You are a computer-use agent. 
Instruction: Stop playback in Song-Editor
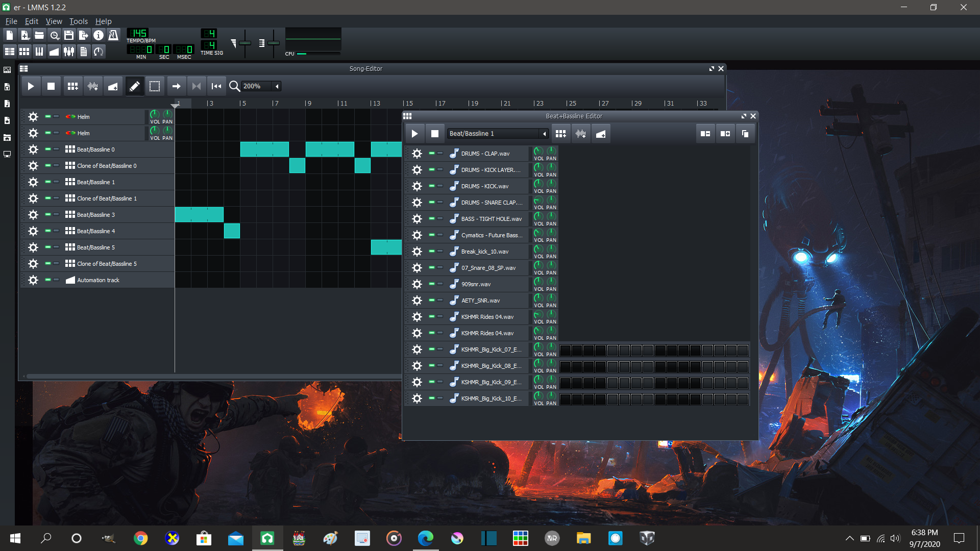[51, 86]
